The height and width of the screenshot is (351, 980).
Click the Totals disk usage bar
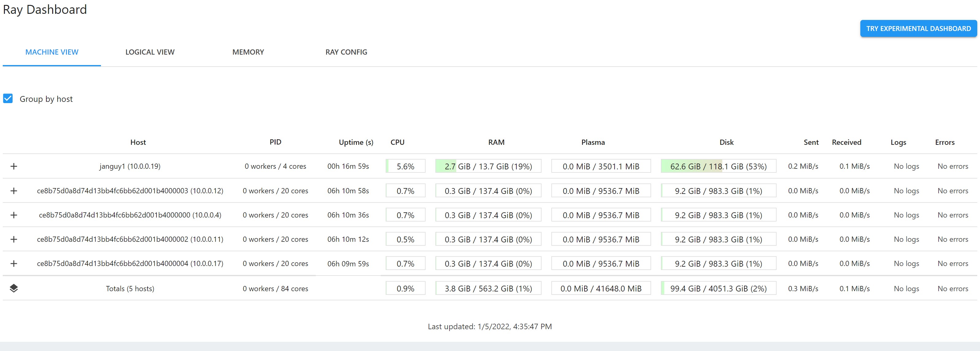tap(718, 289)
